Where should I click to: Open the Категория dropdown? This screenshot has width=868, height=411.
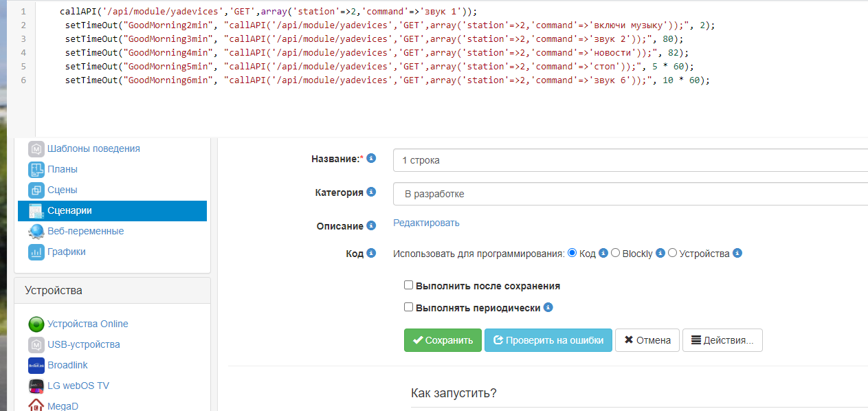(630, 194)
